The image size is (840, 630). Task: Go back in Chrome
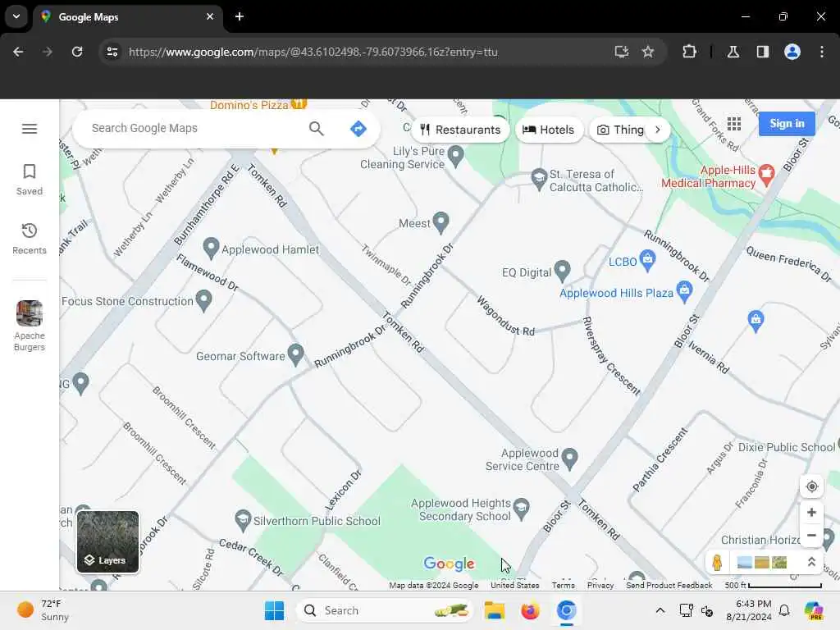click(x=18, y=52)
